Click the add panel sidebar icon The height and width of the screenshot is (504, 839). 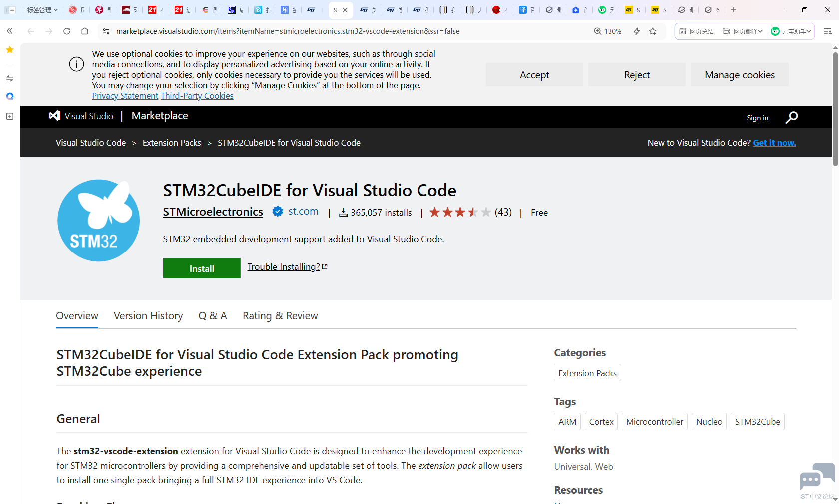tap(10, 116)
